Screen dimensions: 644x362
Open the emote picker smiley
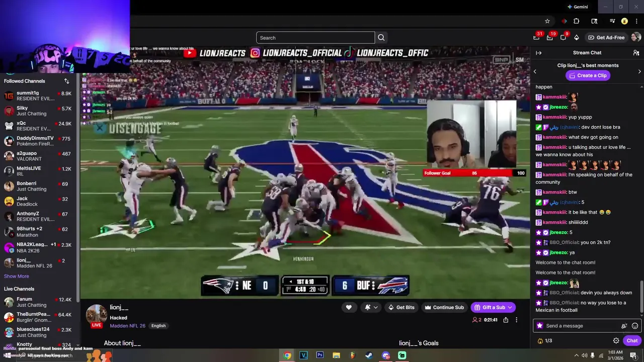pyautogui.click(x=635, y=326)
